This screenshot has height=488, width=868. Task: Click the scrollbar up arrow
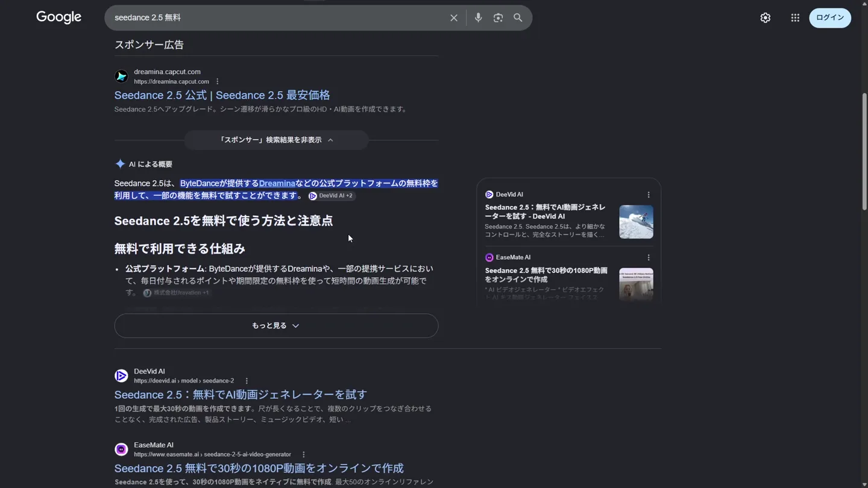click(x=864, y=4)
